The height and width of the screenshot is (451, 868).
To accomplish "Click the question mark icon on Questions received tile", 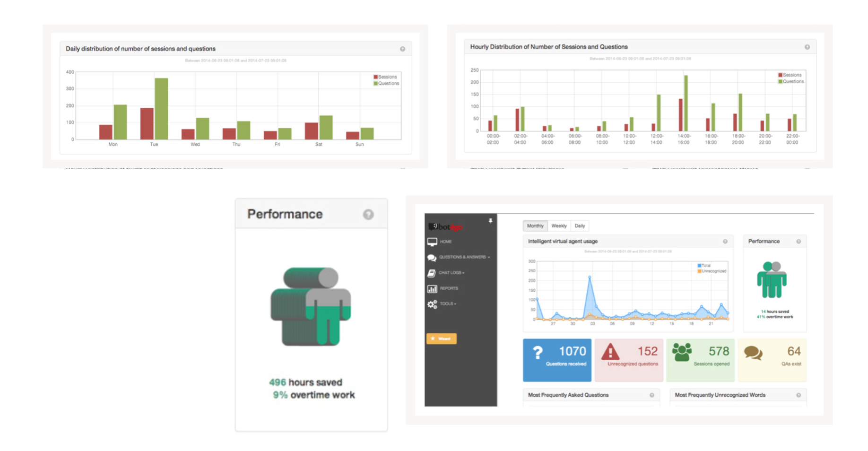I will pyautogui.click(x=538, y=353).
